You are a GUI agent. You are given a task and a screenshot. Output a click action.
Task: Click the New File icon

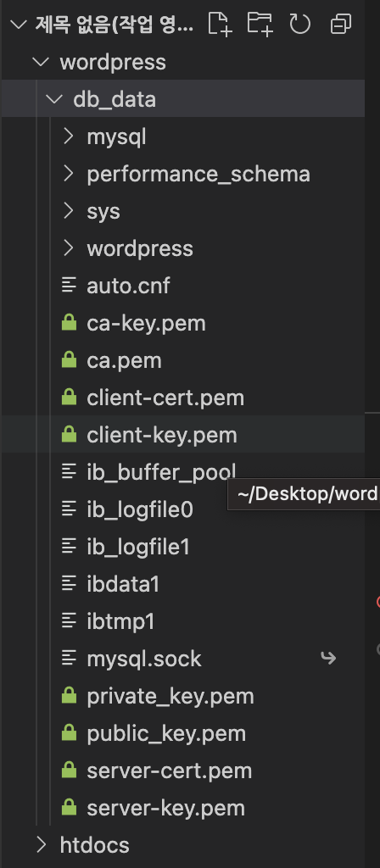(220, 25)
